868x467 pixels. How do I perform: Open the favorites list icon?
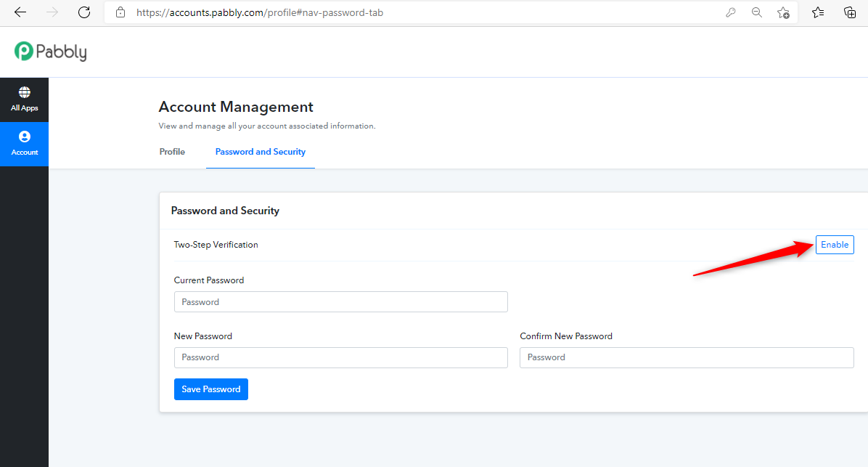point(818,12)
